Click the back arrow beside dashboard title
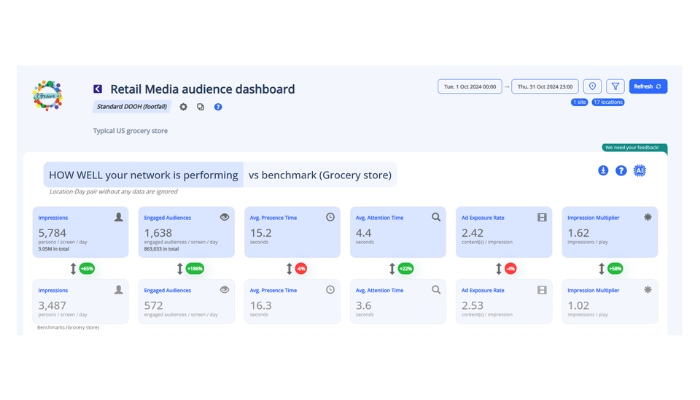Image resolution: width=700 pixels, height=400 pixels. coord(97,89)
